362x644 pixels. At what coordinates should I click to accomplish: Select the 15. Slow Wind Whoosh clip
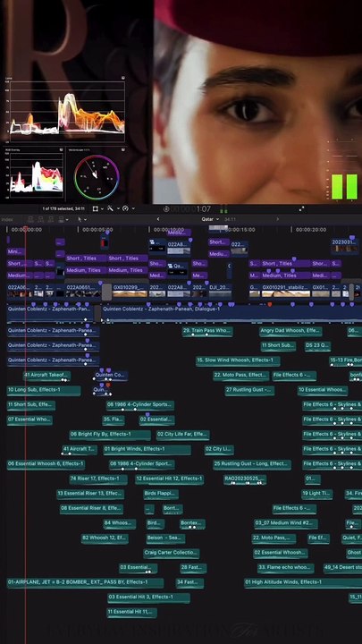pyautogui.click(x=238, y=361)
